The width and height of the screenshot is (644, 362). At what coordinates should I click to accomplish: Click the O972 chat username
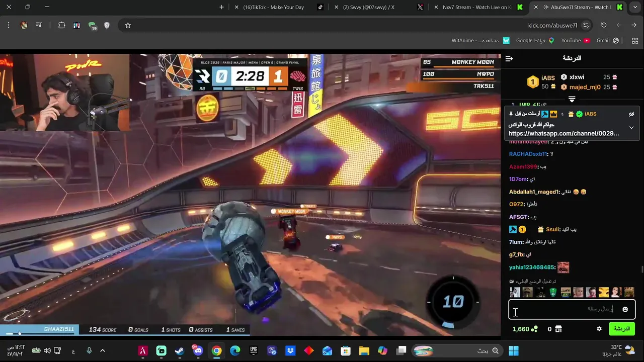[517, 204]
